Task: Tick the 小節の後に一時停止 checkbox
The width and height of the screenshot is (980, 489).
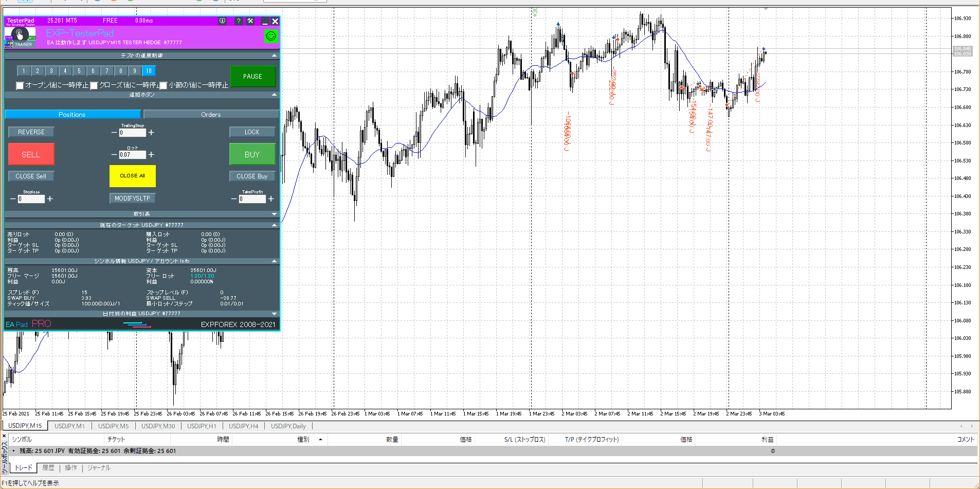Action: (164, 85)
